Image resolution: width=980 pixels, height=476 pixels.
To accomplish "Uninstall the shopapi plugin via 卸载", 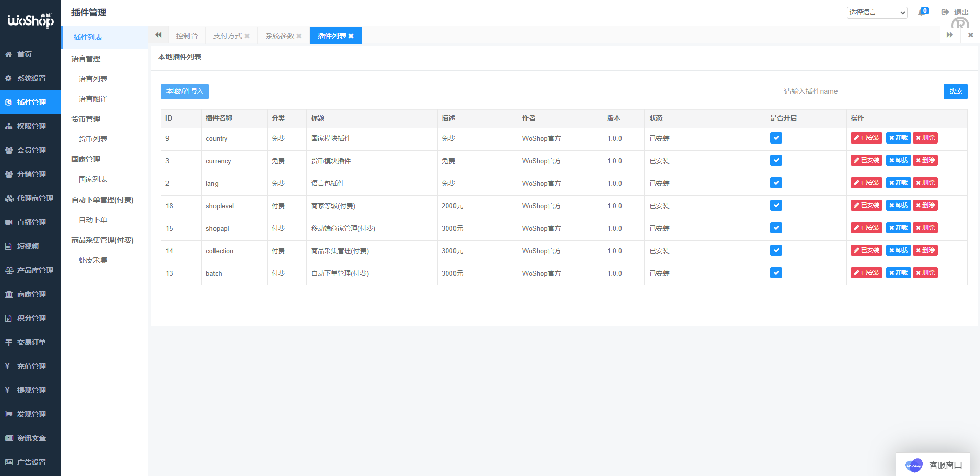I will (898, 228).
